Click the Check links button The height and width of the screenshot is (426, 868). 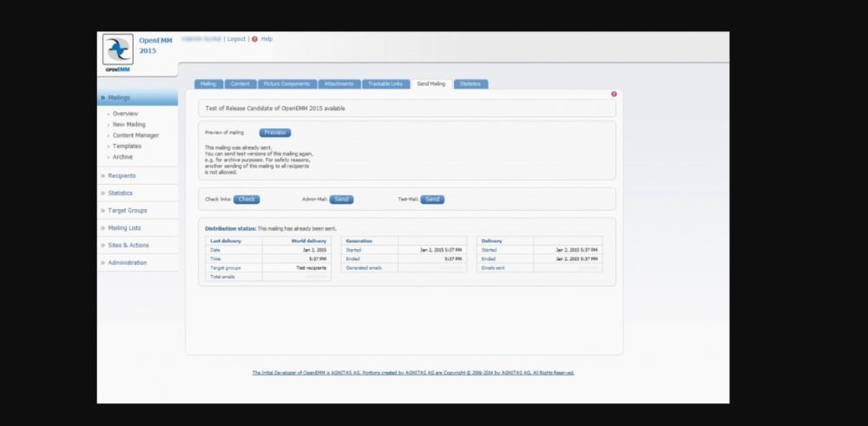click(x=247, y=200)
